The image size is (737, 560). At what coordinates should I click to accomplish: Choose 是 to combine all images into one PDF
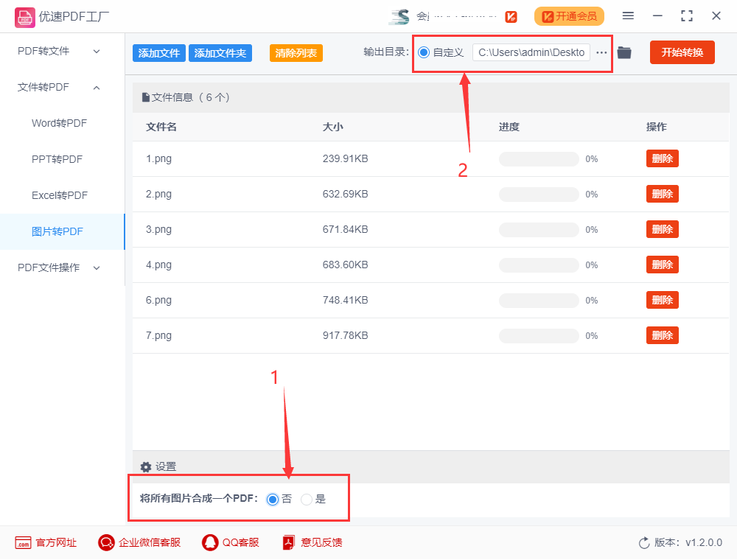pos(307,499)
